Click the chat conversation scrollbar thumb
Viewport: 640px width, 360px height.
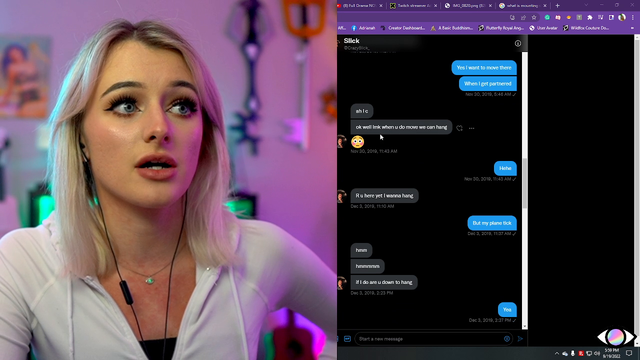coord(524,184)
